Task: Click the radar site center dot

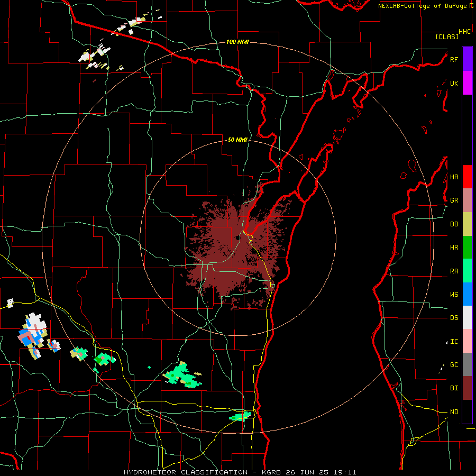Action: point(237,237)
